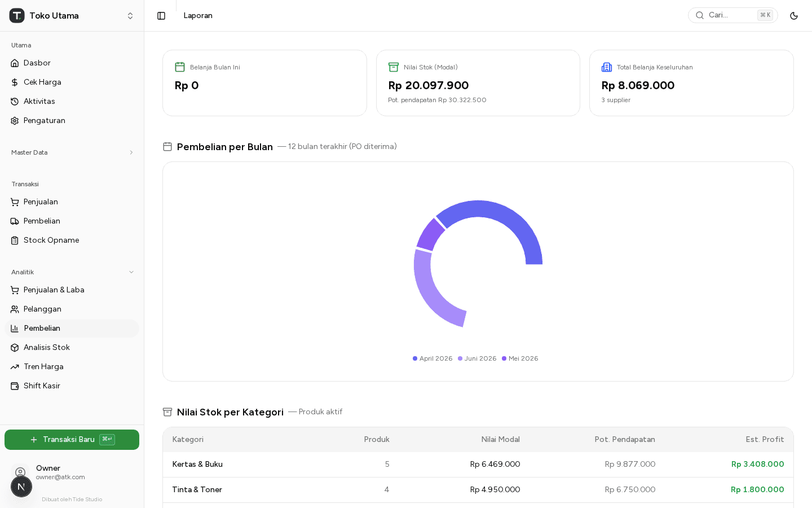The width and height of the screenshot is (812, 508).
Task: Click the archive icon beside Nilai Stok per Kategori
Action: click(167, 412)
